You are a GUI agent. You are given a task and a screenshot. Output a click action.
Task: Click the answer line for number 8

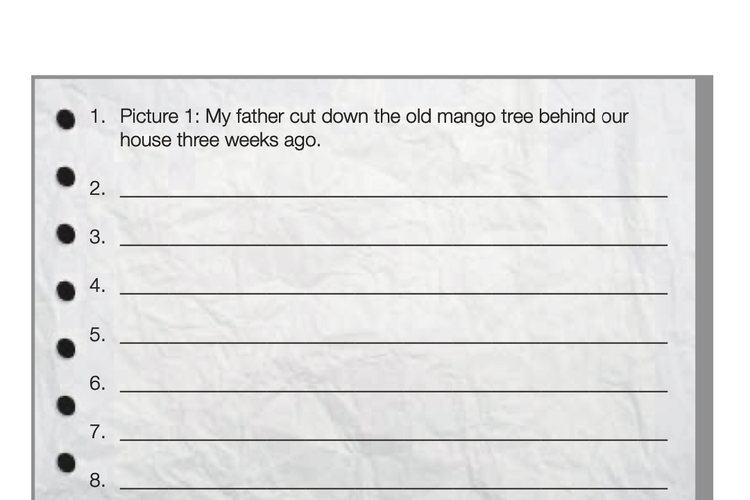tap(394, 488)
